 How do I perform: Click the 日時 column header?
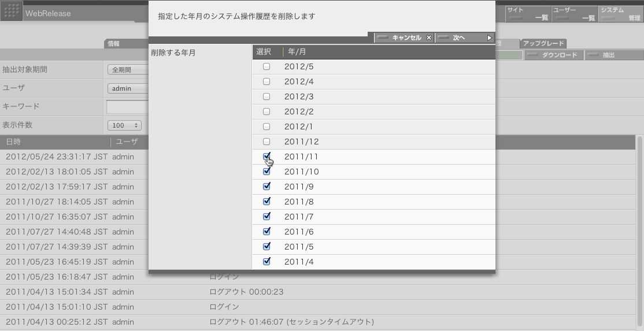55,142
